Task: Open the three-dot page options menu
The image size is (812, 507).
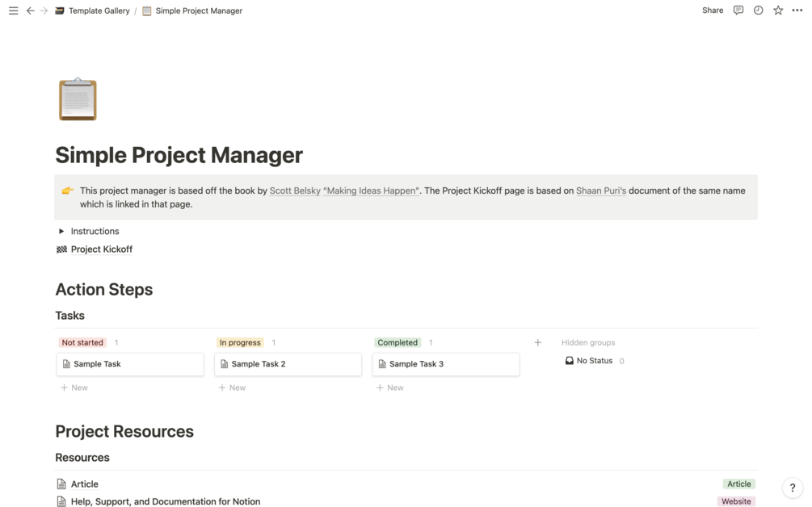Action: click(x=797, y=10)
